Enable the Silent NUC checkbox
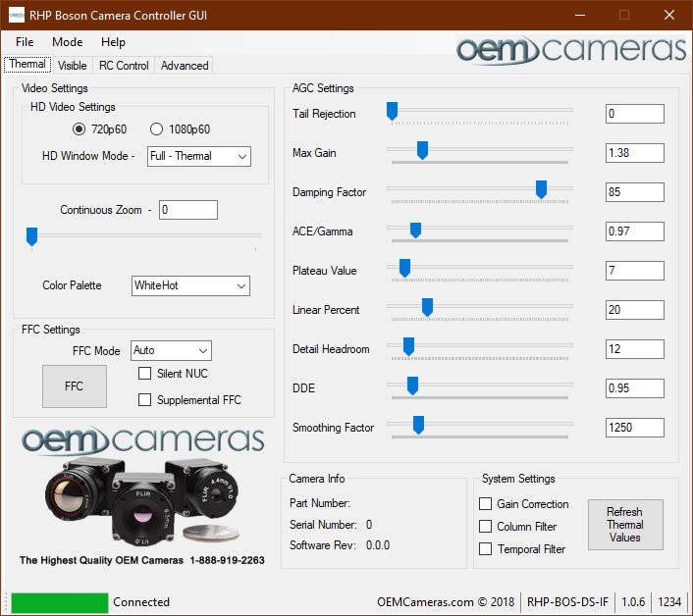 (144, 374)
